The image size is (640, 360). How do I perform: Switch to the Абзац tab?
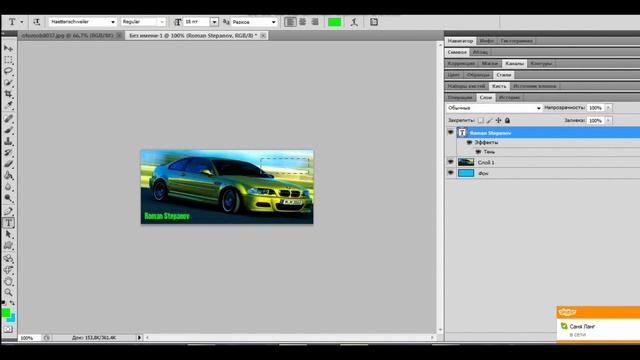tap(480, 52)
